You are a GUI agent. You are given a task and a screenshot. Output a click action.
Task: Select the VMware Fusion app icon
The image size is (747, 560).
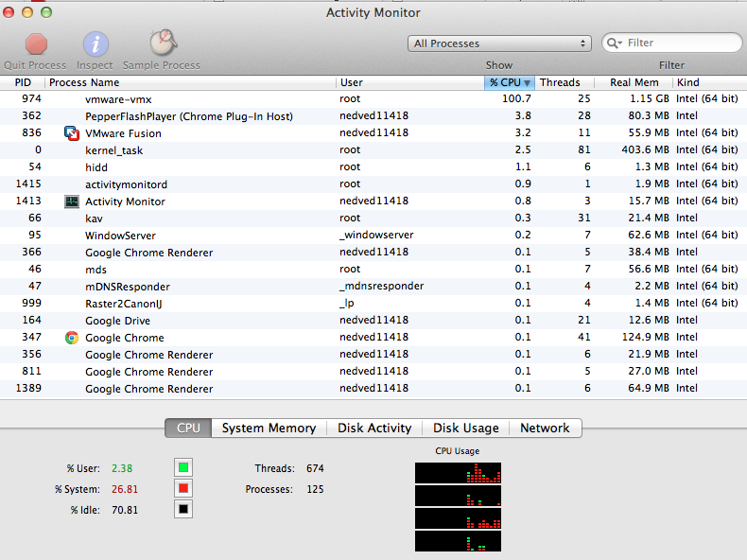pyautogui.click(x=72, y=133)
